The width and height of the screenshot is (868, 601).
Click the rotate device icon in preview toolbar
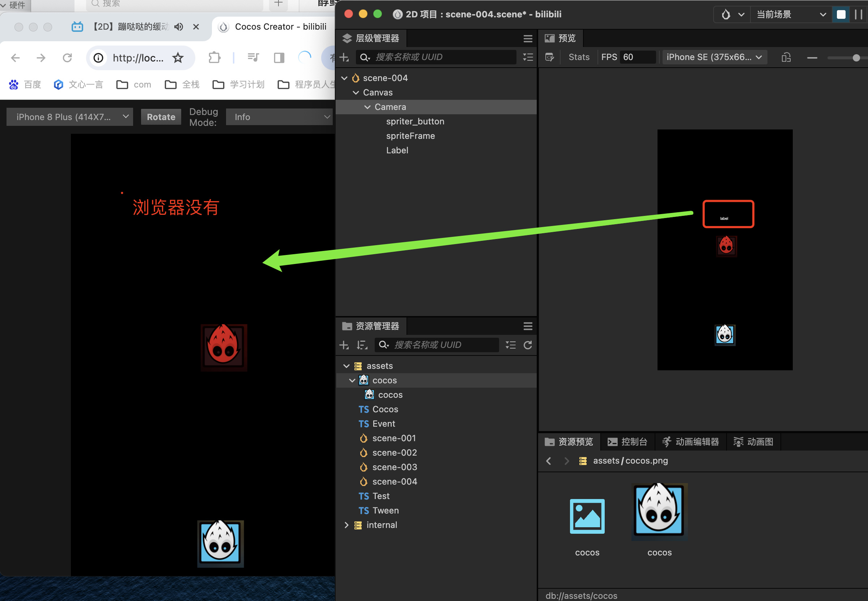(x=786, y=57)
